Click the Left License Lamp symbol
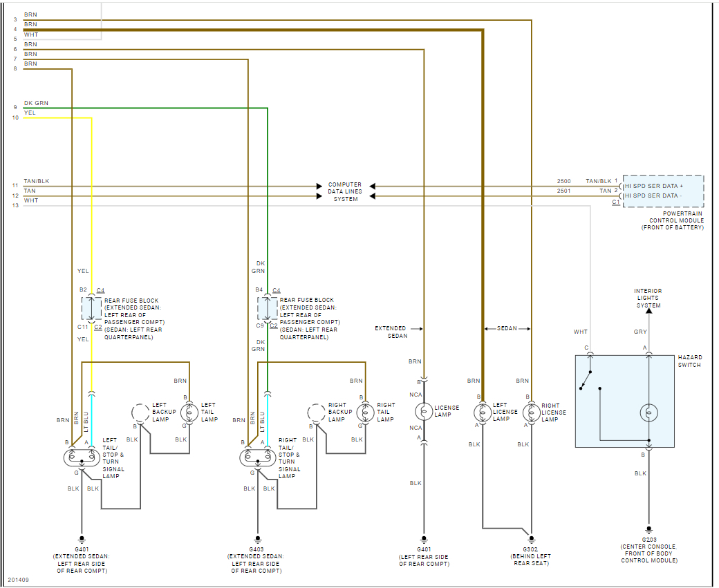Screen dimensions: 719x588 pos(483,412)
